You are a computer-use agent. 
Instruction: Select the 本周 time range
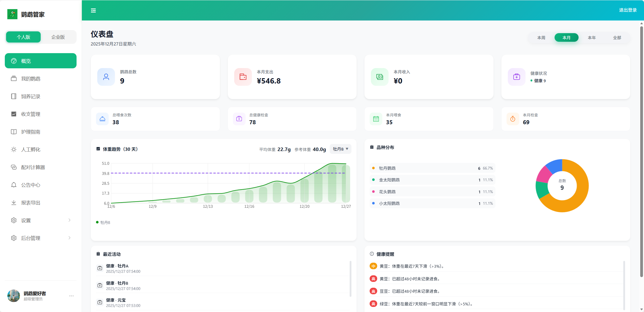(x=541, y=38)
